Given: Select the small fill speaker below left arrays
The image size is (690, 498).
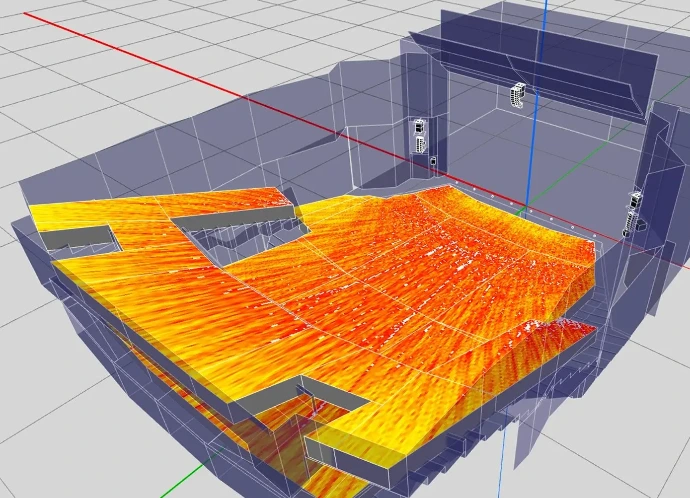Looking at the screenshot, I should tap(433, 161).
